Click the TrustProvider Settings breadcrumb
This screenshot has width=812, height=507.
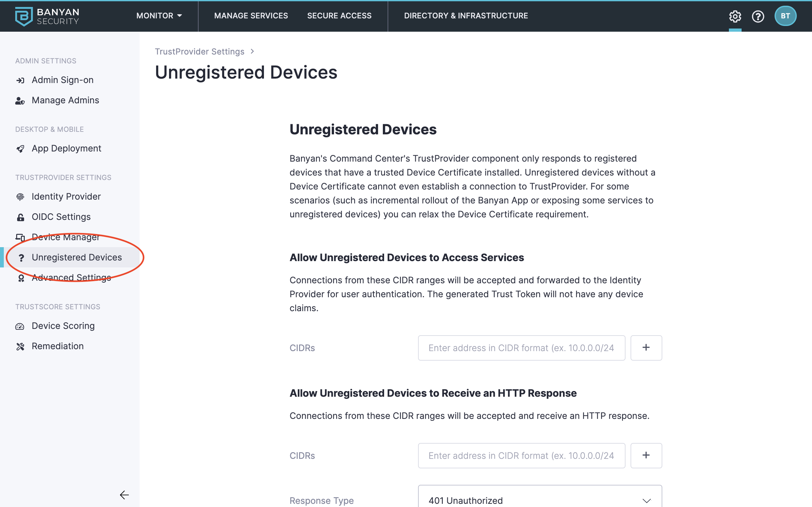(199, 52)
